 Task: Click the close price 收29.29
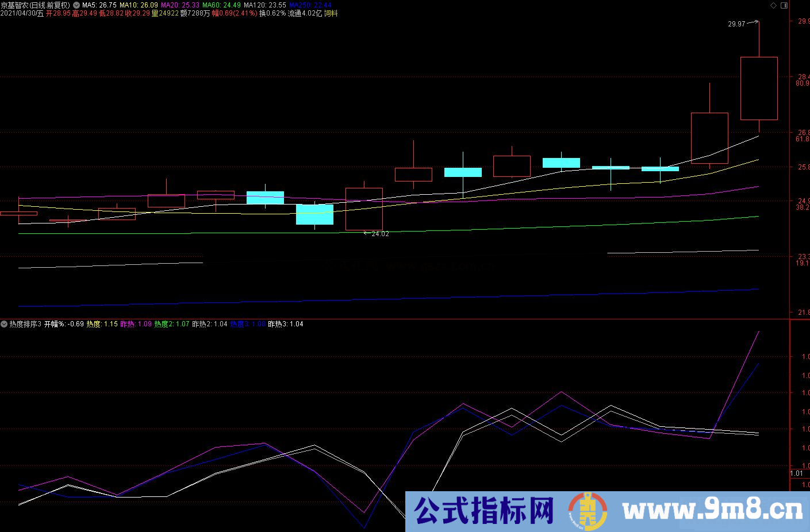coord(137,13)
